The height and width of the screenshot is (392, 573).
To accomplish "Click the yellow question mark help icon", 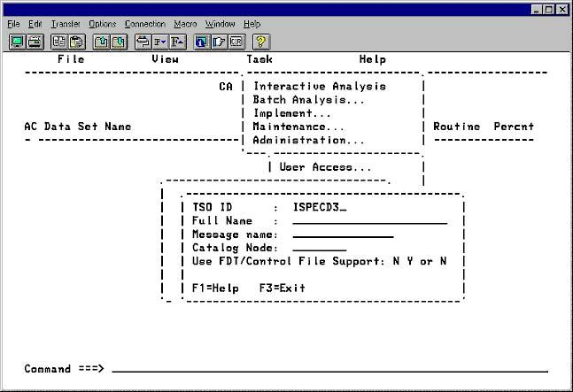I will point(261,42).
